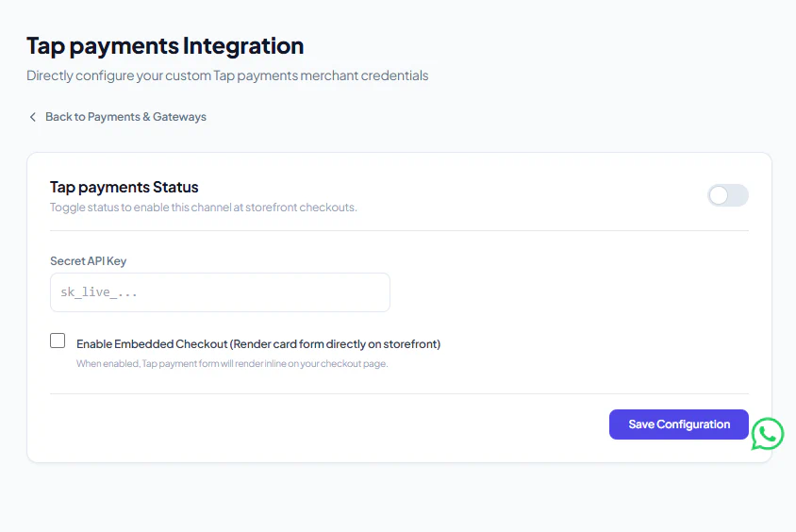Click the heading 'Tap payments Integration'

[165, 45]
